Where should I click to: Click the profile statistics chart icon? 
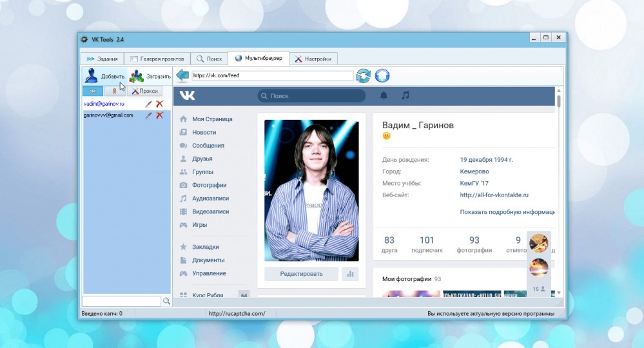(x=350, y=274)
